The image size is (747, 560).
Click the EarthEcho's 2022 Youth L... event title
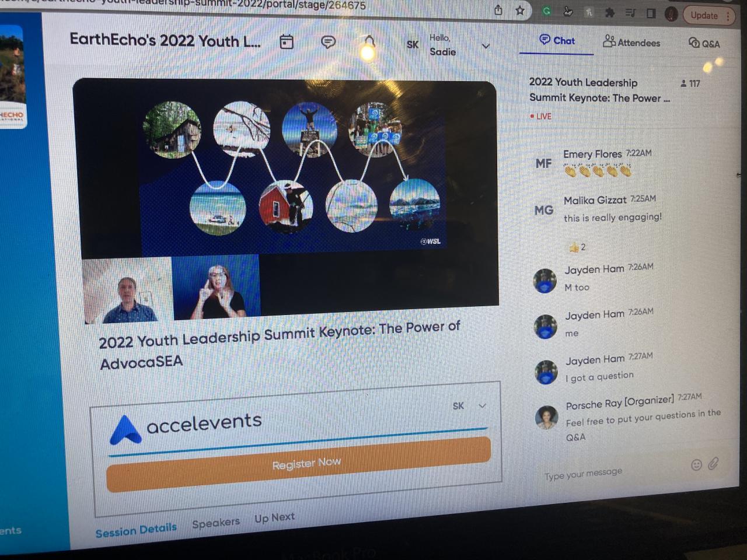(165, 41)
